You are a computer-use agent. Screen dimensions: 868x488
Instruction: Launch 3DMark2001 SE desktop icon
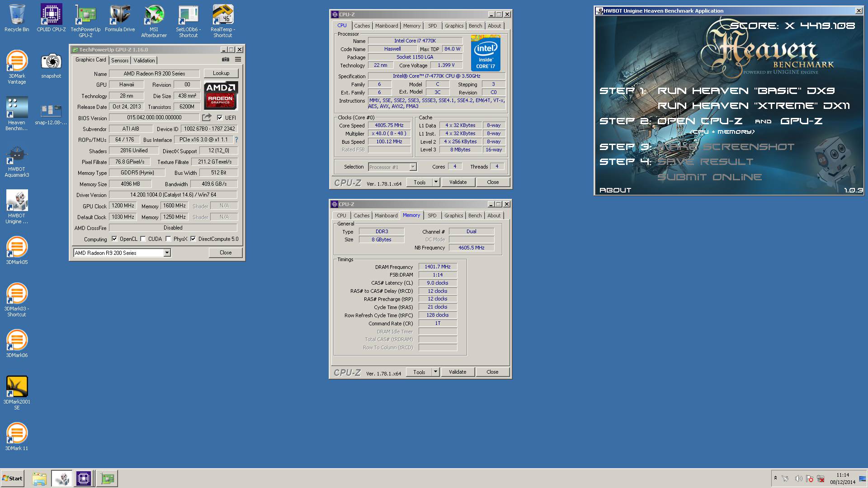(17, 393)
